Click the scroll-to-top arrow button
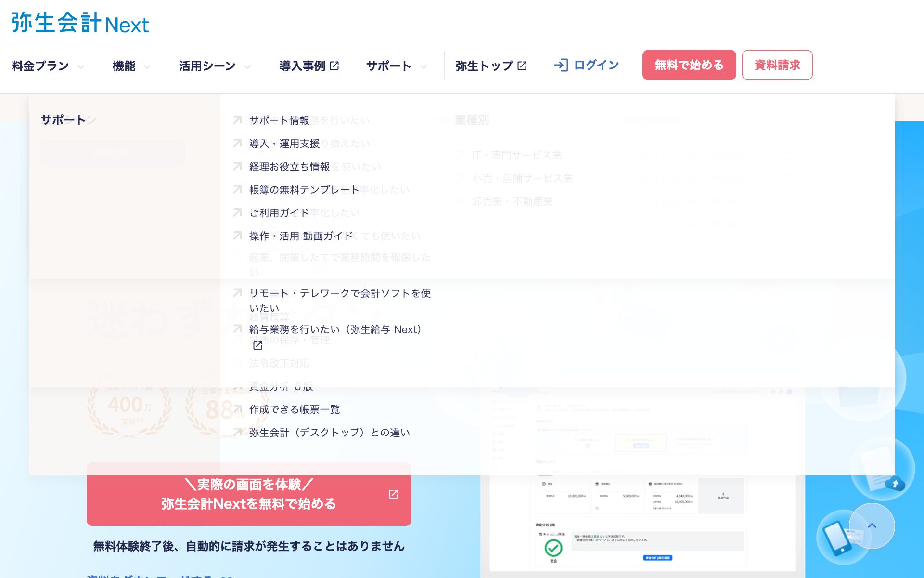Image resolution: width=924 pixels, height=578 pixels. [872, 525]
